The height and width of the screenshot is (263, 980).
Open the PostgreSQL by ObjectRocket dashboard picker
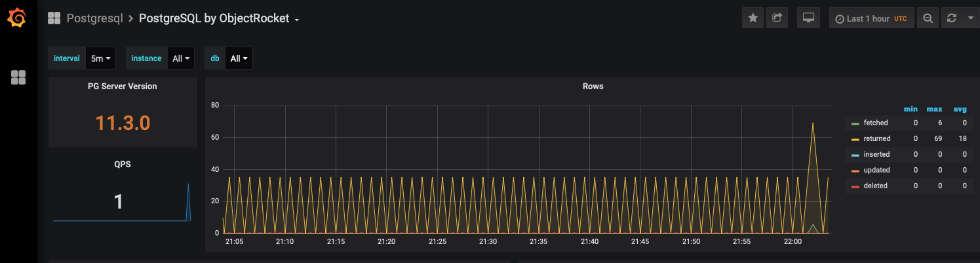point(219,18)
